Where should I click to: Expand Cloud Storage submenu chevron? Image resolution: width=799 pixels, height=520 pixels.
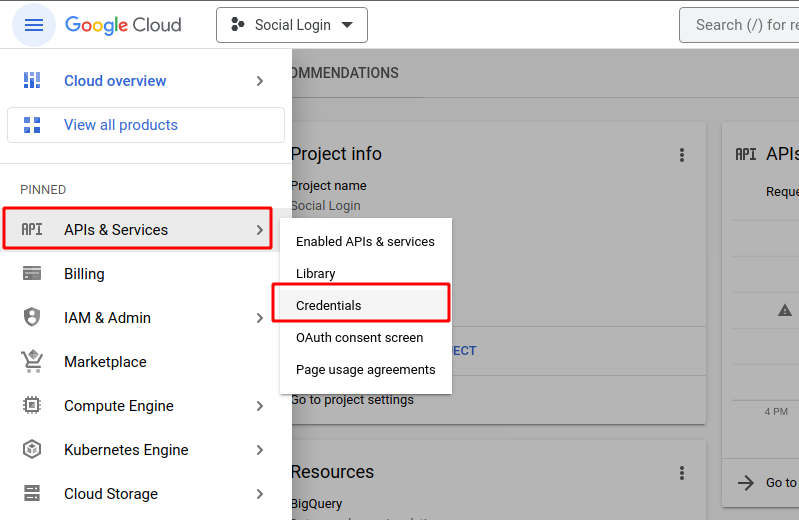click(260, 494)
